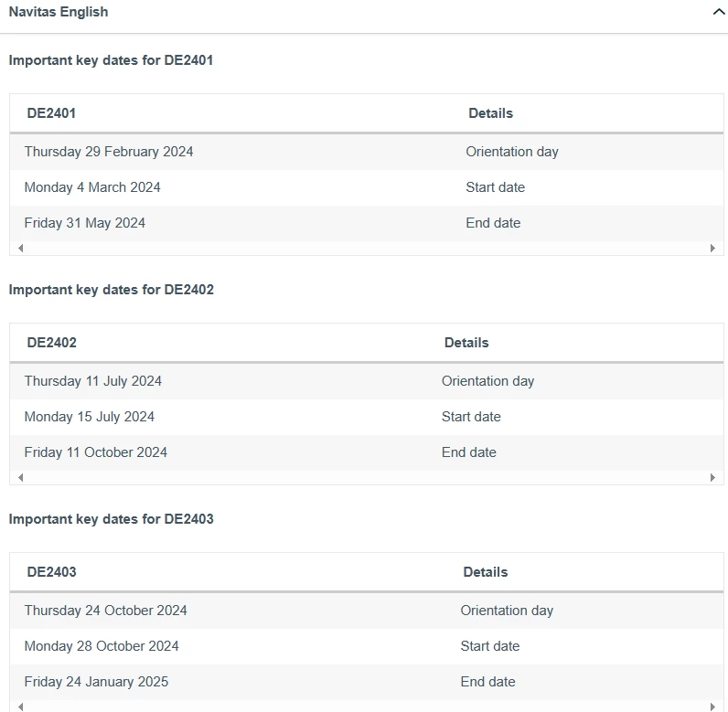The width and height of the screenshot is (728, 712).
Task: Collapse the Navitas English accordion chevron
Action: 718,12
